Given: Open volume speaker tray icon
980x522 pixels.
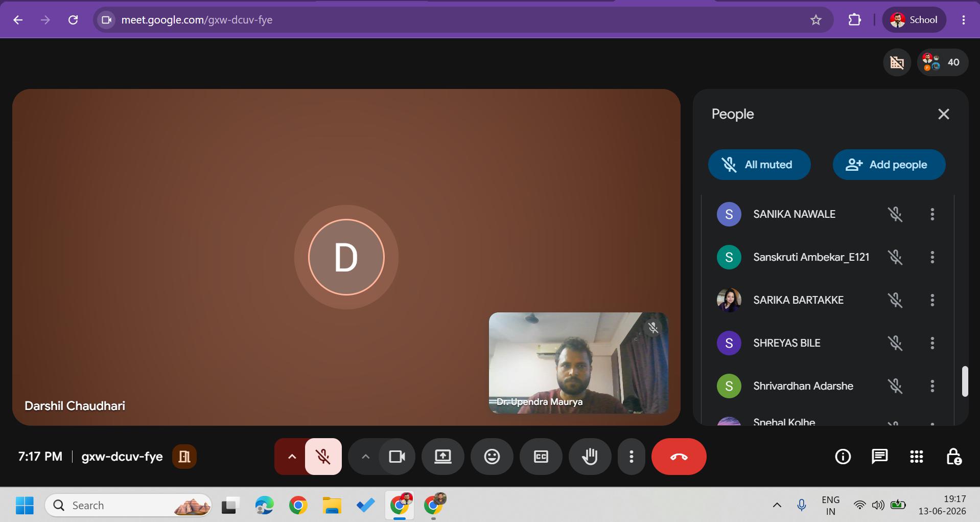Looking at the screenshot, I should click(878, 506).
